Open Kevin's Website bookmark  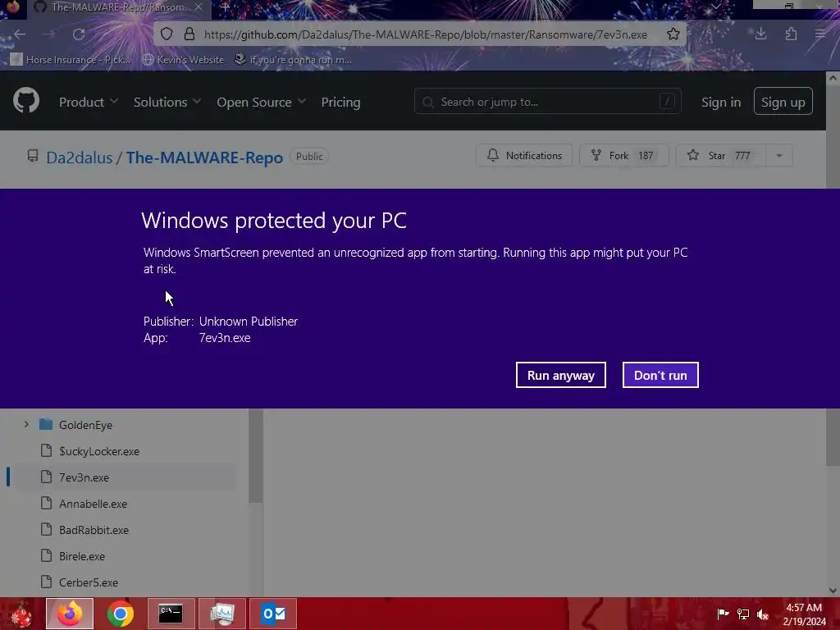(x=184, y=59)
